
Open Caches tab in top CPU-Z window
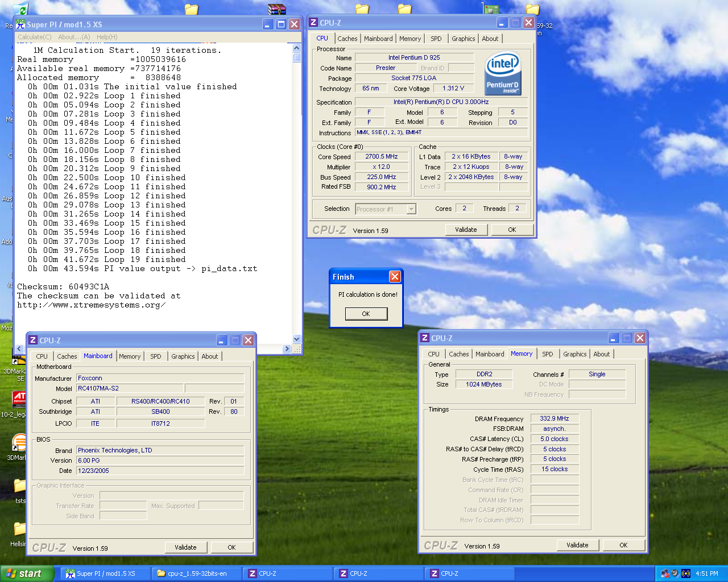click(348, 39)
